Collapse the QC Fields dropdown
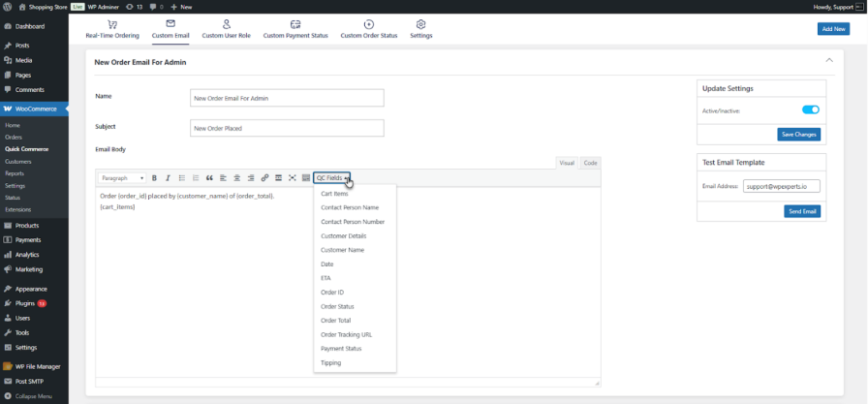 (331, 178)
